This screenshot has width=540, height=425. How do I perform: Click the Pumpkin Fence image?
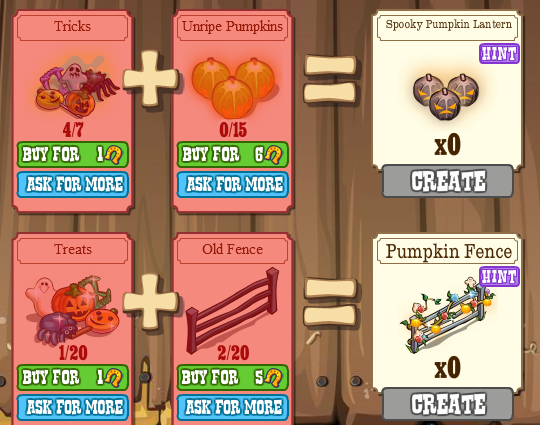pyautogui.click(x=448, y=314)
